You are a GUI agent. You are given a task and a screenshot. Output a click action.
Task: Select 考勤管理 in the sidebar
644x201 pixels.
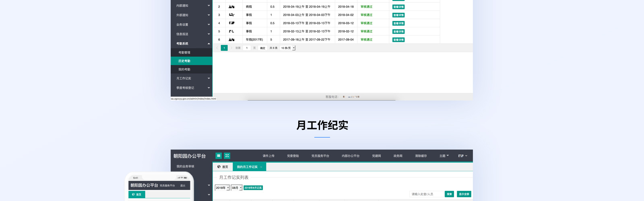click(184, 53)
